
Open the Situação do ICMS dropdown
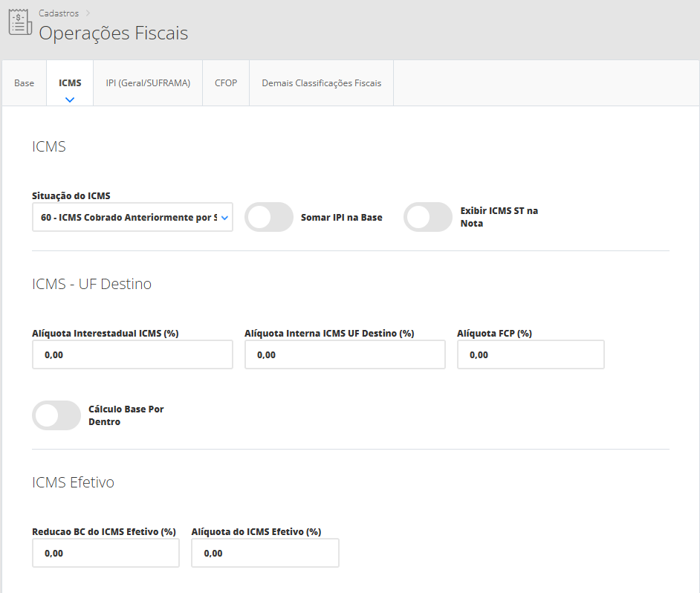(x=132, y=218)
